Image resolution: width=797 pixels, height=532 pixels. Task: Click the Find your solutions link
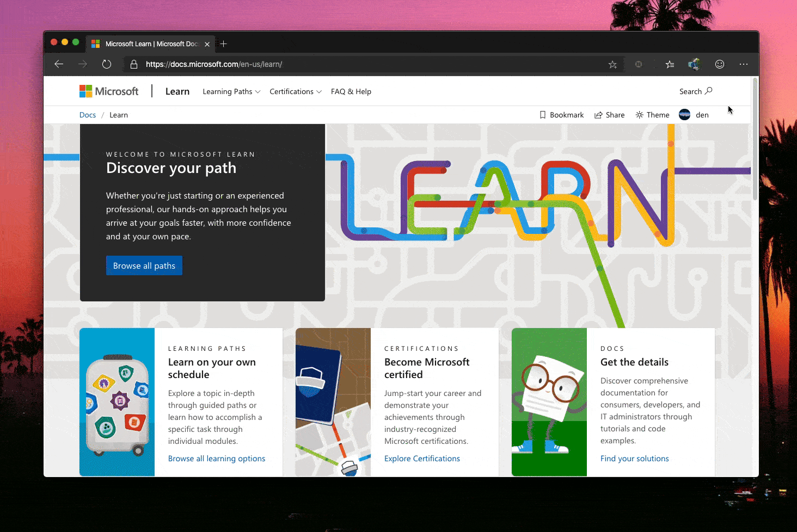(635, 459)
